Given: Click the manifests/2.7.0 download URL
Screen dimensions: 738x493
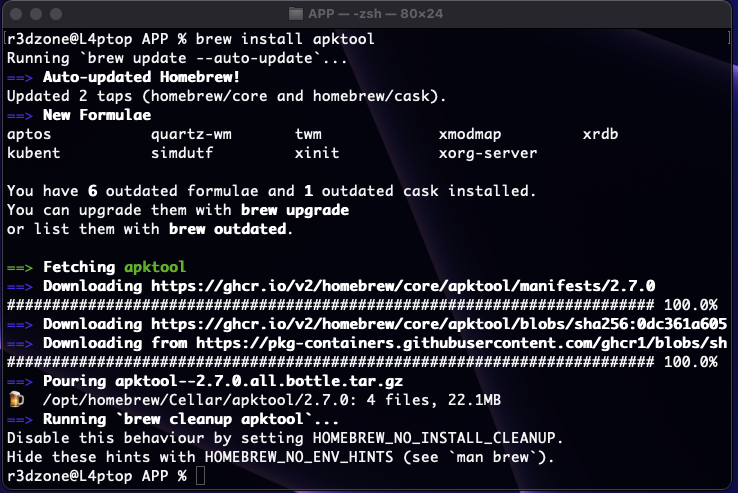Looking at the screenshot, I should coord(403,286).
